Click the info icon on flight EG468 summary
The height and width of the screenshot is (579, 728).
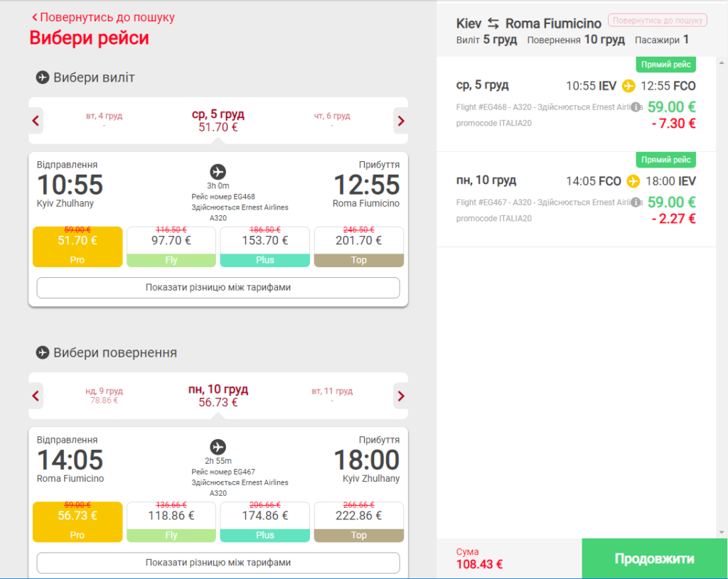(x=635, y=107)
